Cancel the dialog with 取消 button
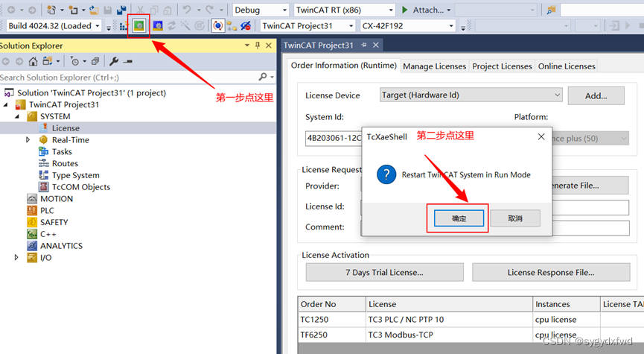 pos(515,218)
